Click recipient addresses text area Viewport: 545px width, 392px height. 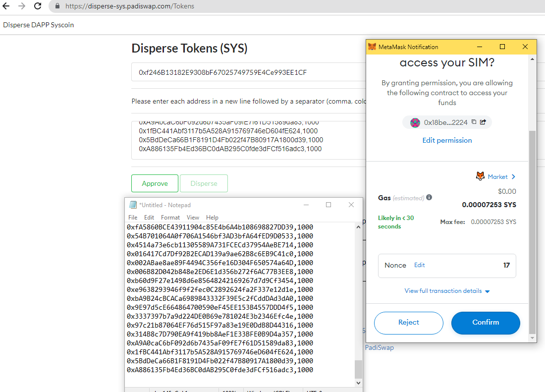[249, 140]
